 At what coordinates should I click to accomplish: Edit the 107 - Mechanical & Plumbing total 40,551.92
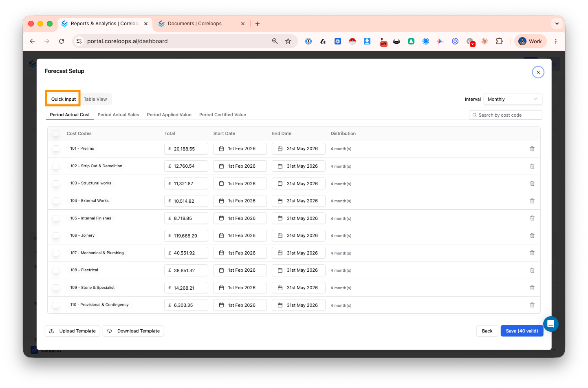[x=186, y=253]
